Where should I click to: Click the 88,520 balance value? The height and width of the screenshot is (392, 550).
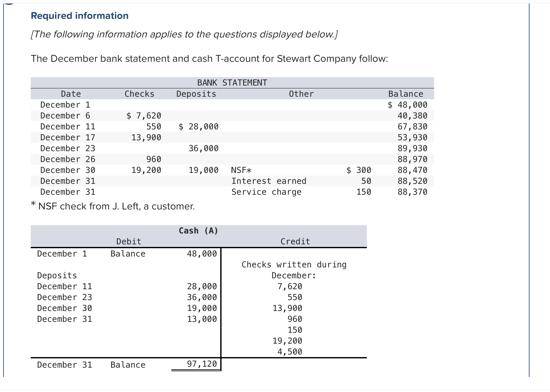click(x=412, y=181)
